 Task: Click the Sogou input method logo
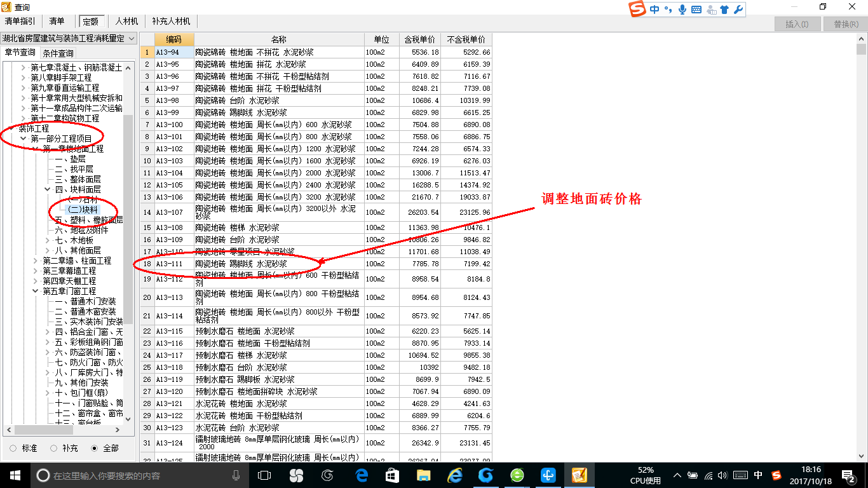coord(637,9)
